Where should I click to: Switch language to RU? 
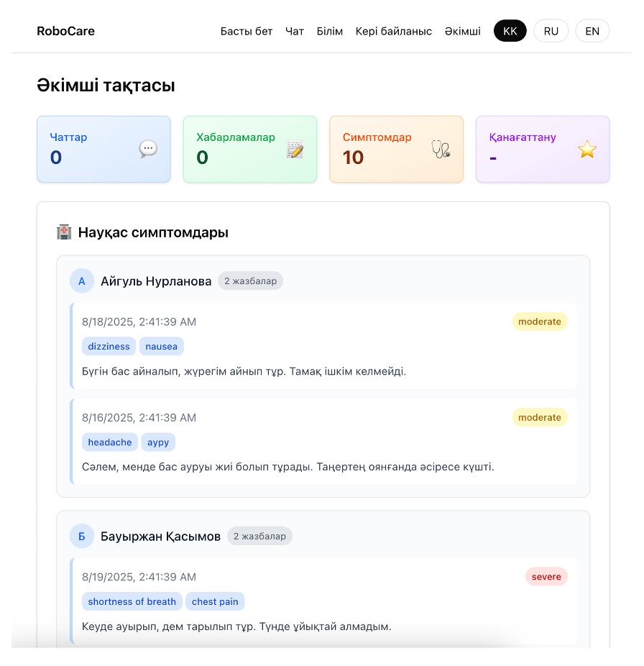(x=551, y=31)
